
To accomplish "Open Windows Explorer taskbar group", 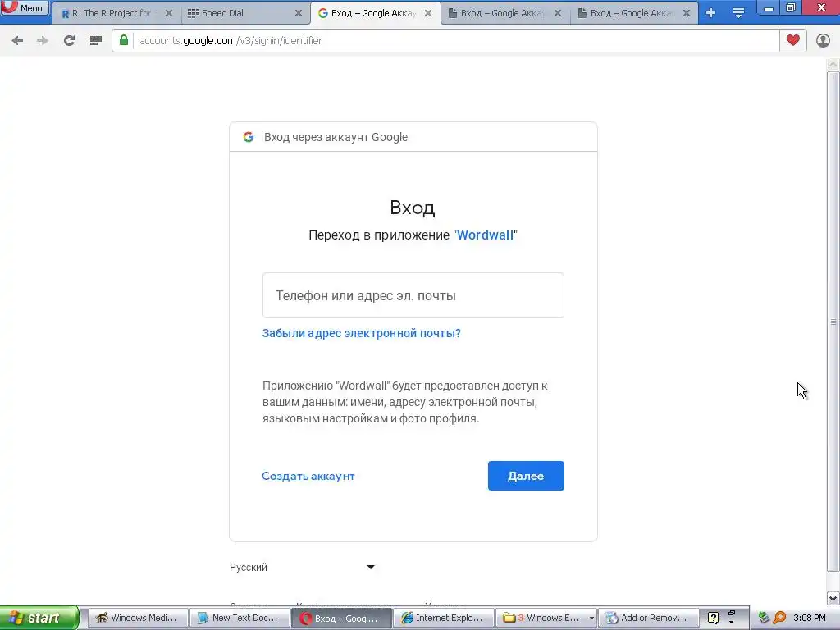I will 546,618.
